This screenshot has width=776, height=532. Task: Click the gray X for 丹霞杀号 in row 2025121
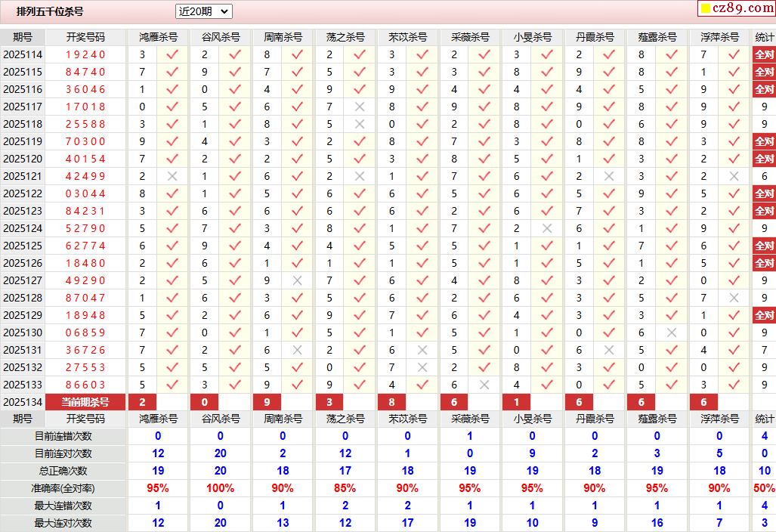click(x=609, y=176)
